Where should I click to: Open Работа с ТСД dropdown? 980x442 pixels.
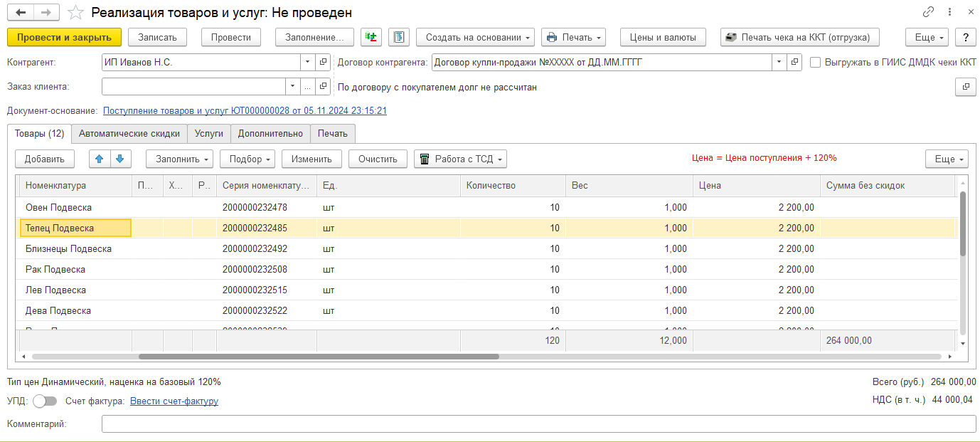click(460, 159)
